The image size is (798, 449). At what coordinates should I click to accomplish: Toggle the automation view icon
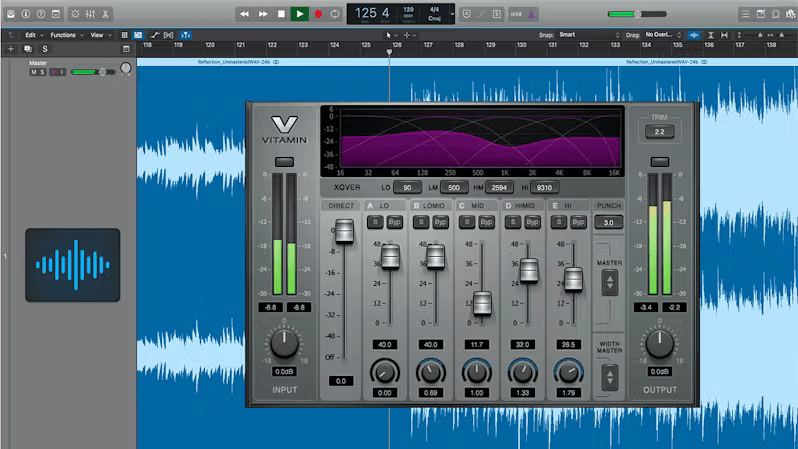point(155,35)
